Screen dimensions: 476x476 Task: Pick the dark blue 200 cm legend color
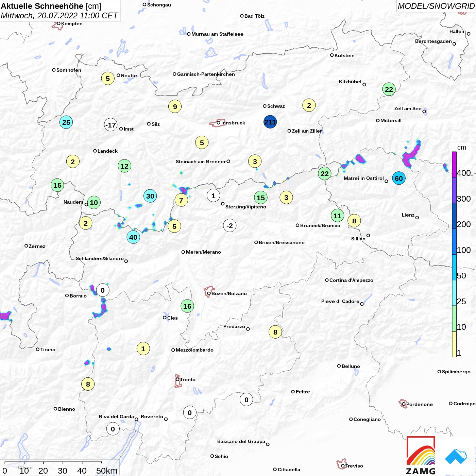pyautogui.click(x=454, y=216)
